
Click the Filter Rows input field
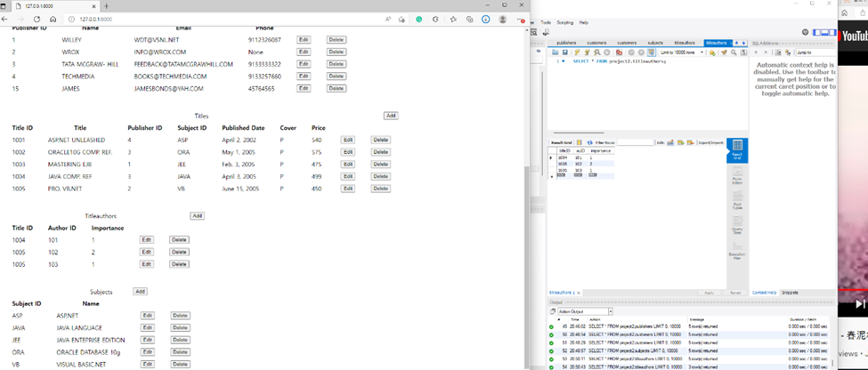635,142
